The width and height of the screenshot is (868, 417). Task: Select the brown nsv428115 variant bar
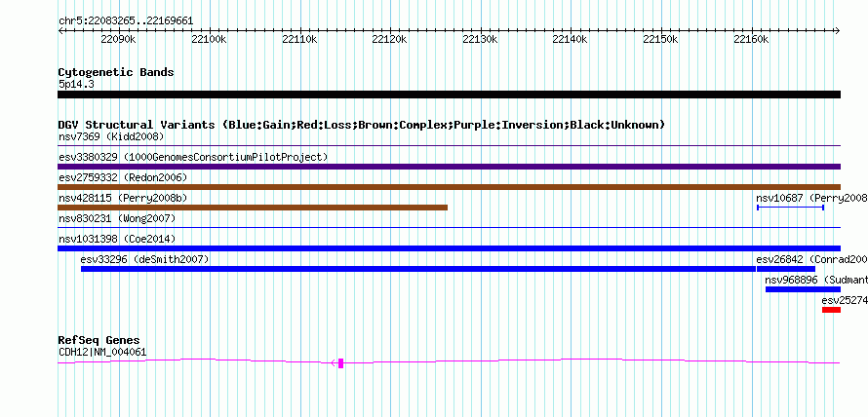(253, 208)
